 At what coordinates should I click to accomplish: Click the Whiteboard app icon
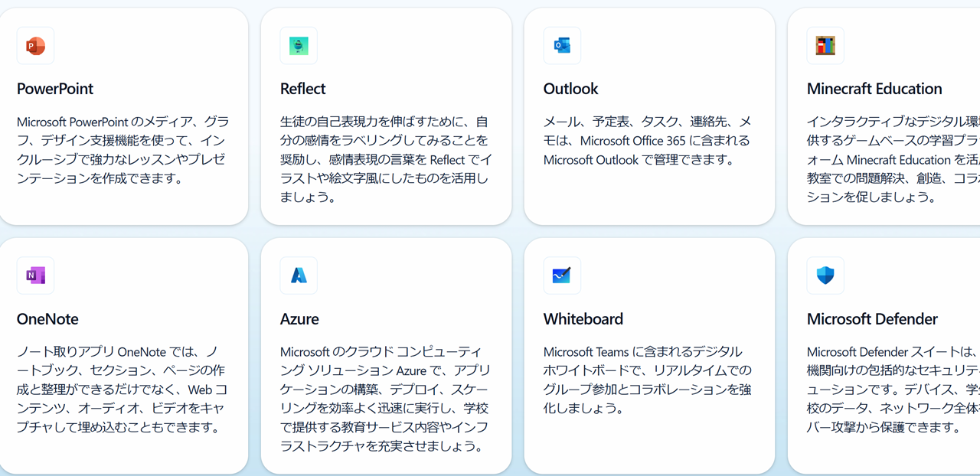(562, 275)
